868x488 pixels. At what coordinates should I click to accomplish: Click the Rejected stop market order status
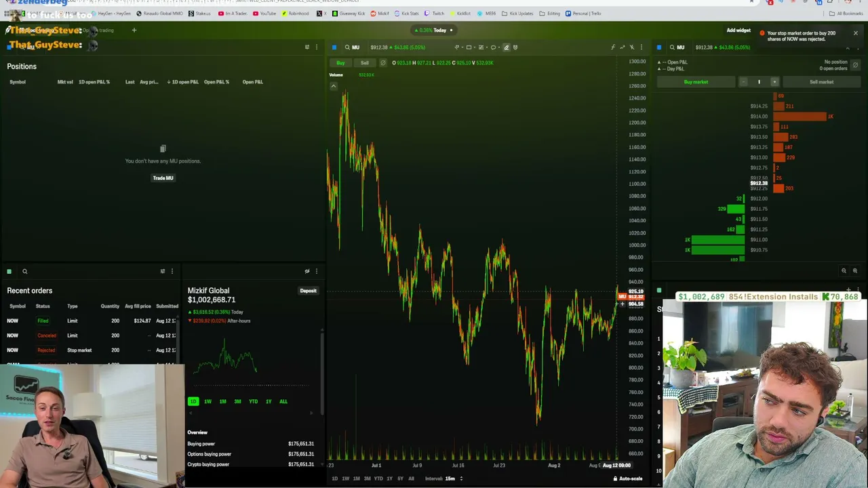[46, 350]
